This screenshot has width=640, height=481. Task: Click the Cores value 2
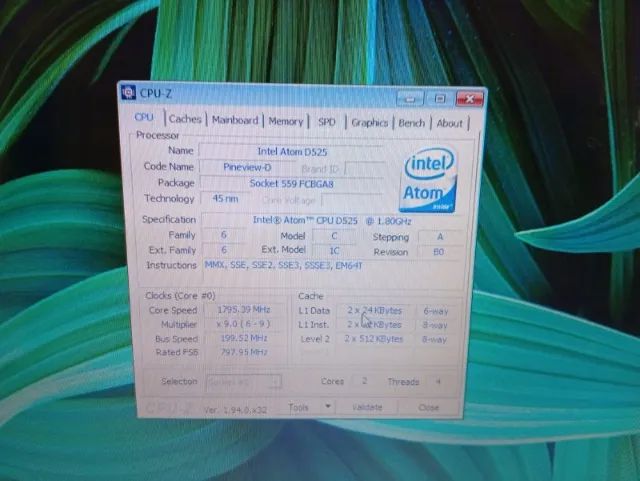(x=364, y=381)
